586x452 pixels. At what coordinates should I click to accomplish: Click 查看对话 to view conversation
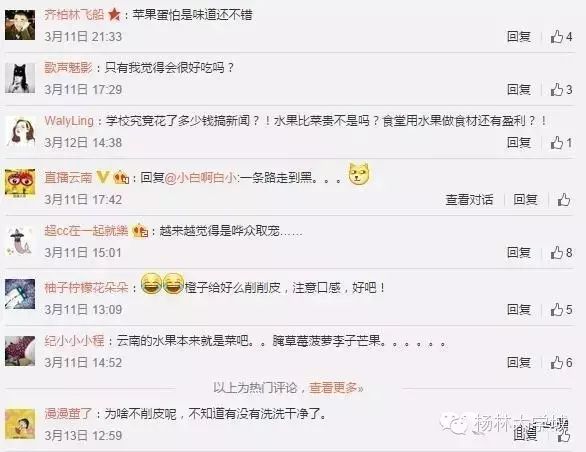(469, 200)
